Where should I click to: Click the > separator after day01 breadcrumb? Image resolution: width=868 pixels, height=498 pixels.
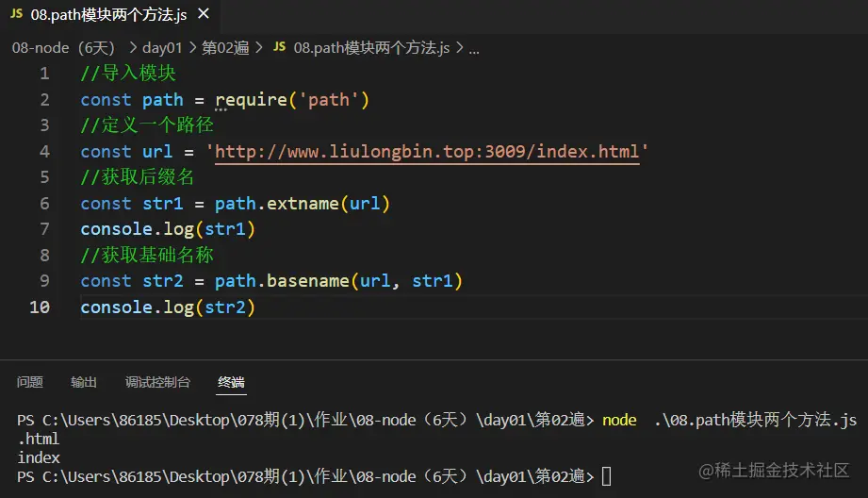coord(192,48)
